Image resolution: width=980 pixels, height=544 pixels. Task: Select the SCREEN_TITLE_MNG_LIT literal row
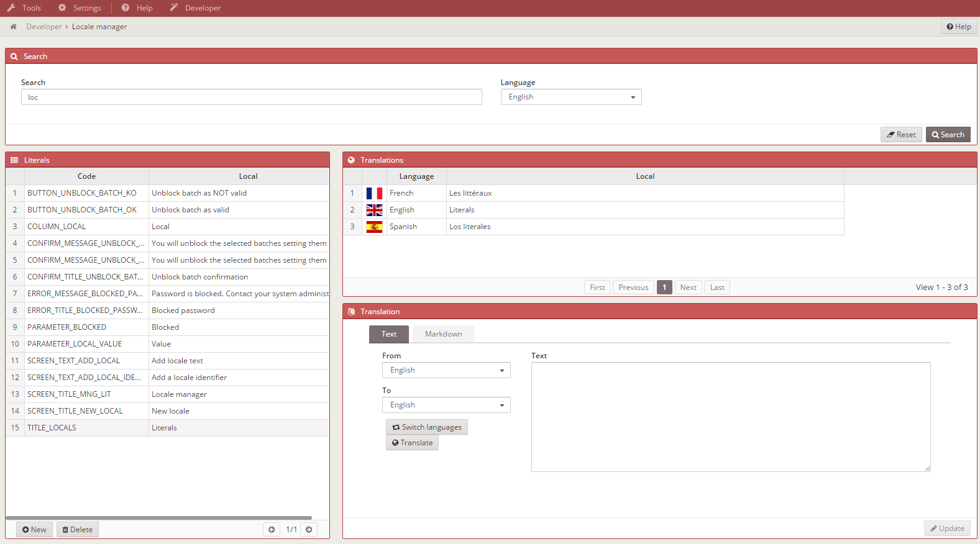point(167,394)
